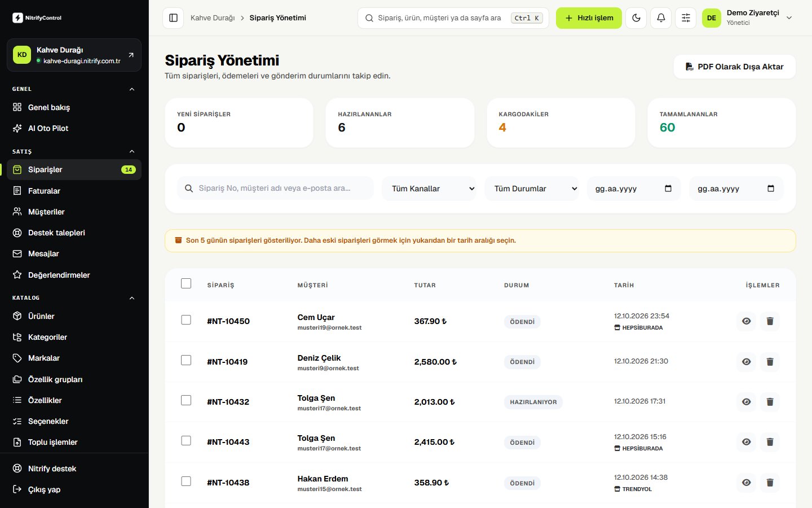The width and height of the screenshot is (812, 508).
Task: Collapse the GENEL sidebar section
Action: pyautogui.click(x=132, y=89)
